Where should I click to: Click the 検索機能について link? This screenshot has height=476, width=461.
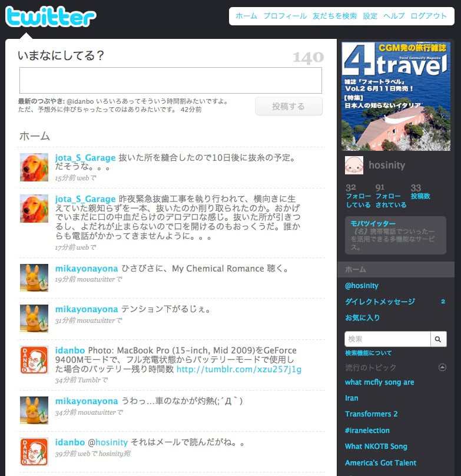click(368, 353)
